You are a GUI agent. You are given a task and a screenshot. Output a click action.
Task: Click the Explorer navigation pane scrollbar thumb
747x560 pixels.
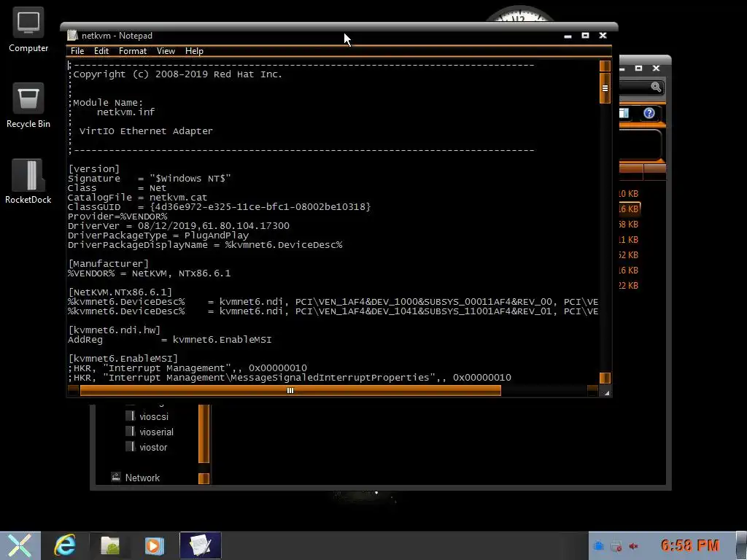[x=204, y=434]
